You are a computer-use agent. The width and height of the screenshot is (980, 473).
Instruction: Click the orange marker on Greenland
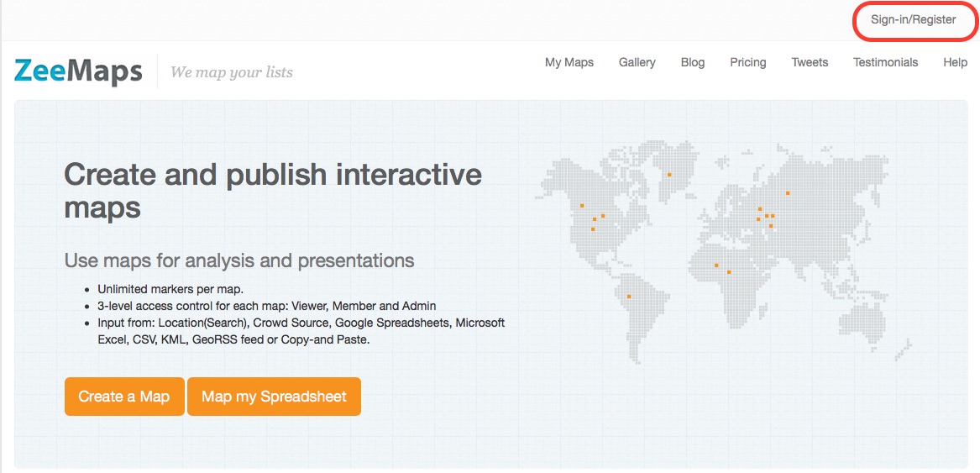click(x=669, y=175)
